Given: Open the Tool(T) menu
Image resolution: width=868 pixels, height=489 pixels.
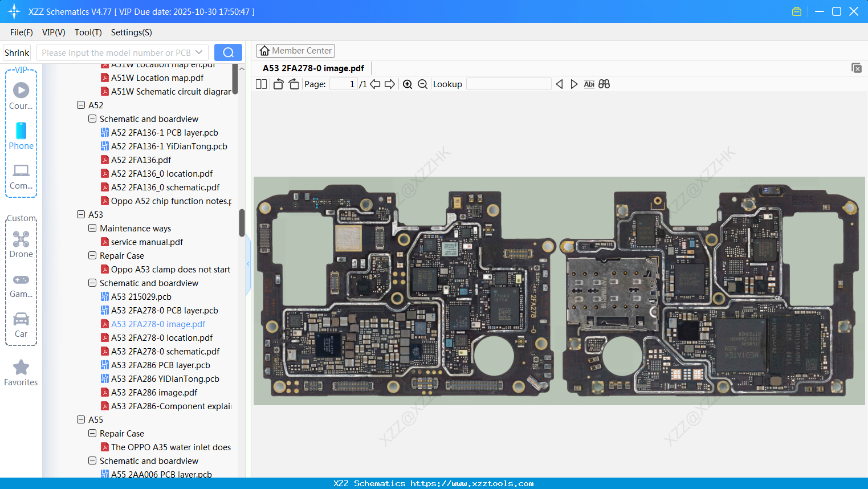Looking at the screenshot, I should click(88, 32).
